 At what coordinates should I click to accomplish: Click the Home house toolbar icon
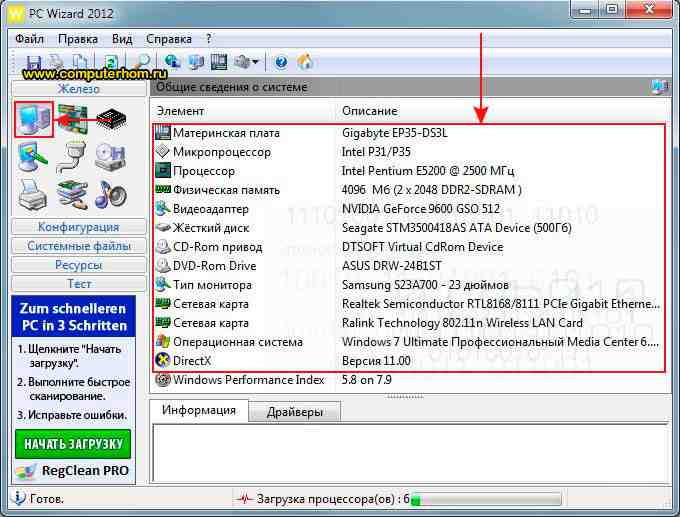305,62
